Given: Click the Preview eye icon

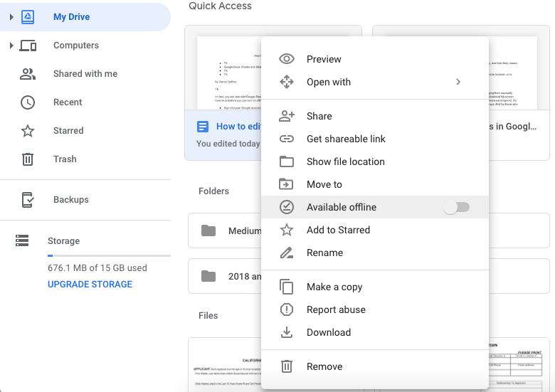Looking at the screenshot, I should coord(287,59).
